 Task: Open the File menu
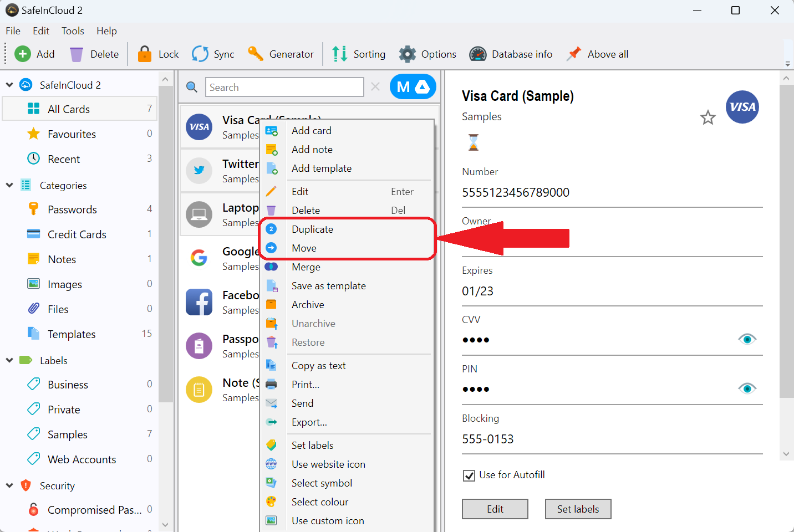(x=13, y=31)
